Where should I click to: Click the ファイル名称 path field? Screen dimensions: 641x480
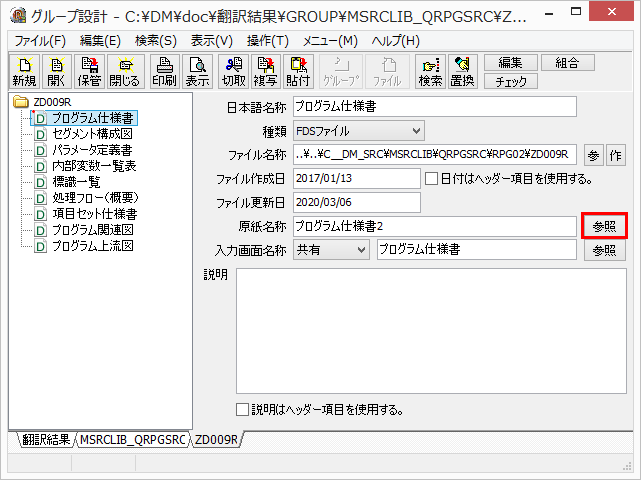435,154
